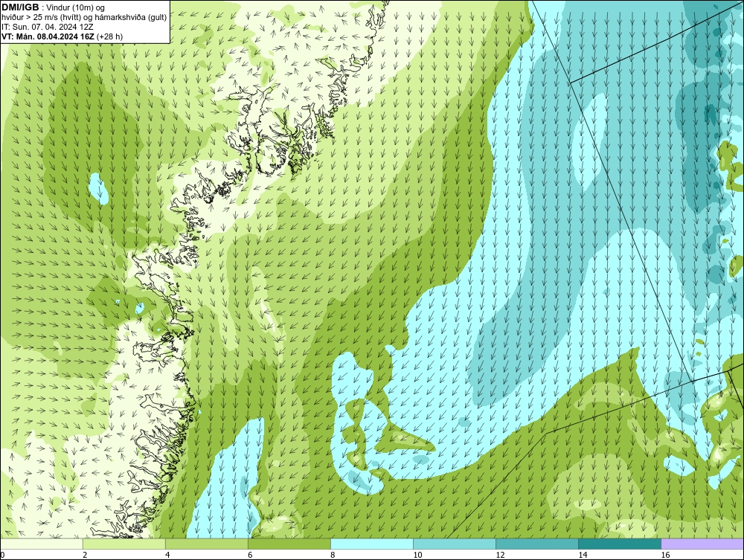The image size is (744, 560).
Task: Click the legend label '4'
Action: [x=167, y=555]
